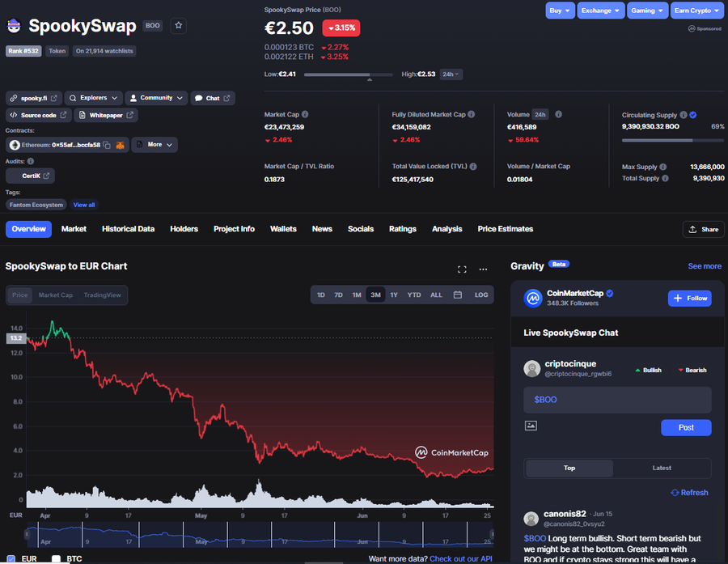Open the chart fullscreen view
728x564 pixels.
pyautogui.click(x=462, y=269)
